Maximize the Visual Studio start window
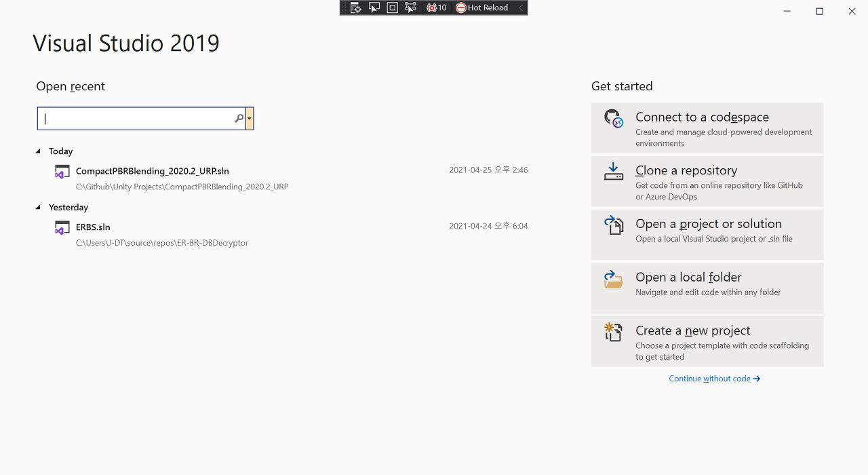The width and height of the screenshot is (868, 475). pos(819,11)
